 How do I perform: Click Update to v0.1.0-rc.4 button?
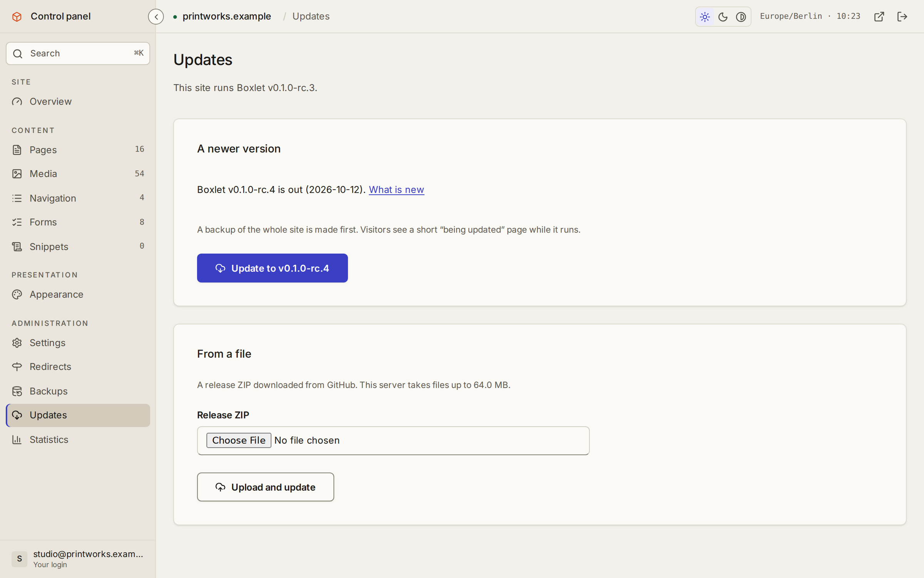click(x=272, y=268)
